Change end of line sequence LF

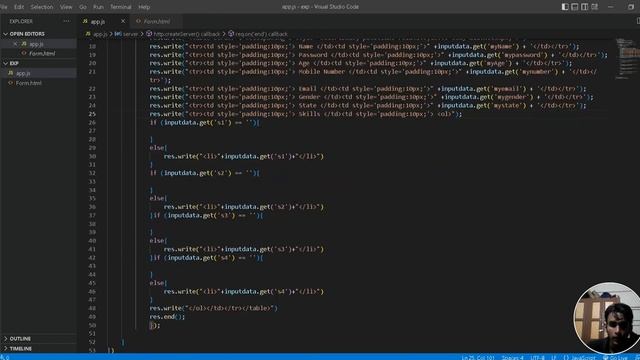pyautogui.click(x=554, y=357)
